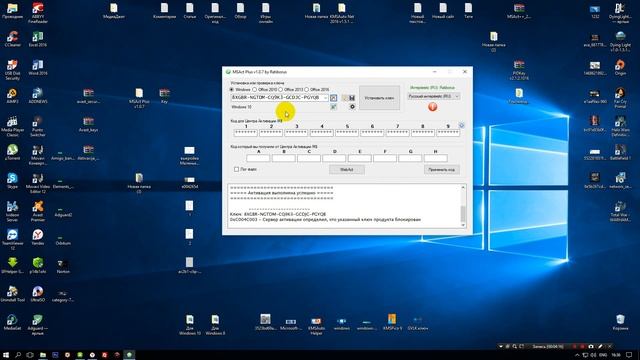Click the check-key icon right of key dropdown
Screen dimensions: 640x360
click(x=333, y=98)
